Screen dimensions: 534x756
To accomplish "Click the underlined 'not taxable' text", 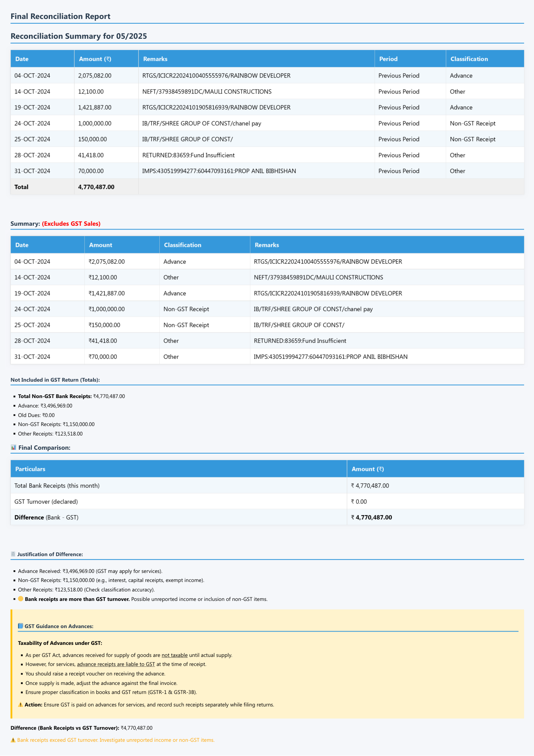I will pos(174,655).
